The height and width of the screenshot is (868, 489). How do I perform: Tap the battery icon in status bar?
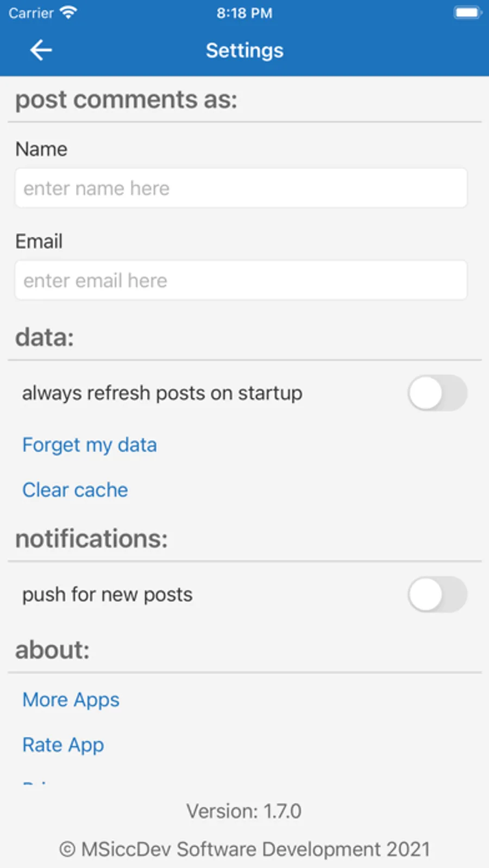click(x=467, y=12)
